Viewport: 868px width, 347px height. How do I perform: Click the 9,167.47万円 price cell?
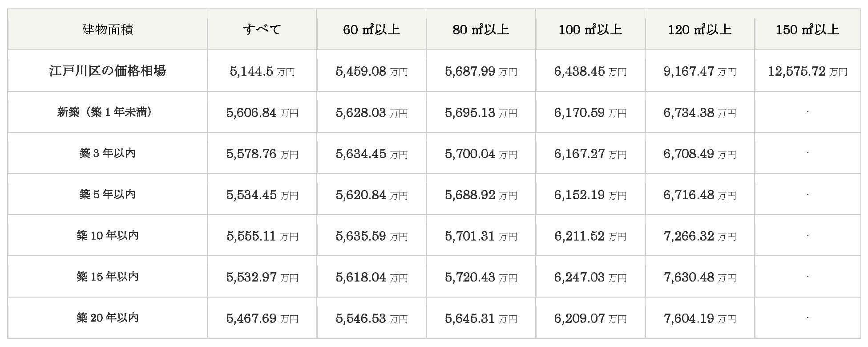[700, 71]
